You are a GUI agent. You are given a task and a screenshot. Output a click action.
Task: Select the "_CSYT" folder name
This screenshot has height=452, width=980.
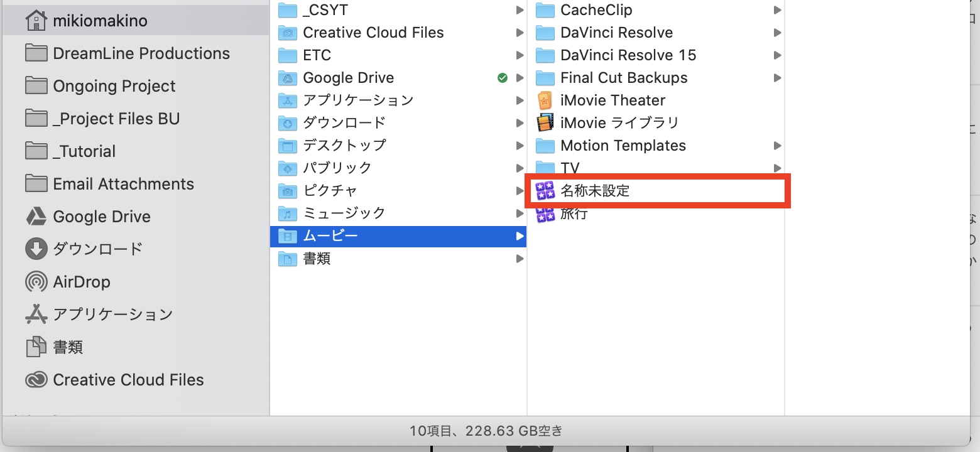325,10
